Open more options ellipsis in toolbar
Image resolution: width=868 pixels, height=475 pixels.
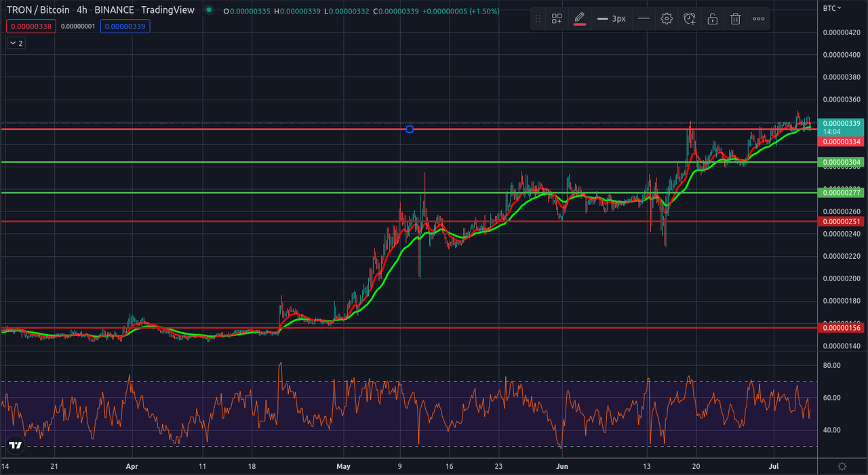pos(758,19)
